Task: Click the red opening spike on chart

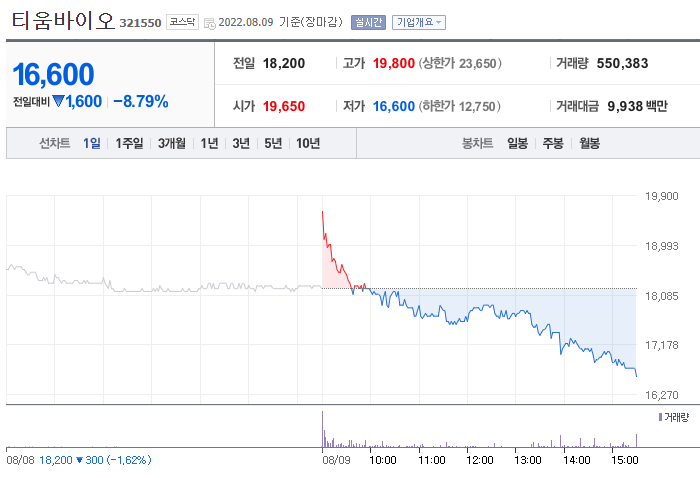Action: pyautogui.click(x=323, y=212)
